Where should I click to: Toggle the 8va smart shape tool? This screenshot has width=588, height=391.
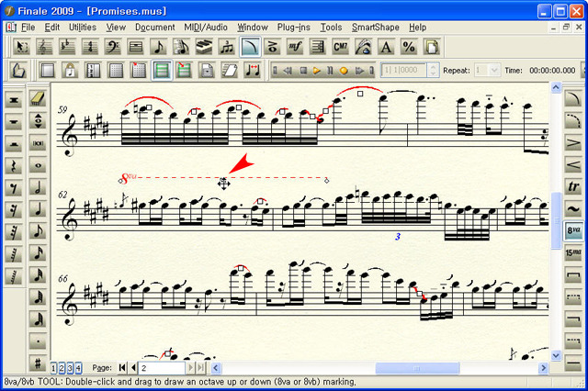(573, 230)
